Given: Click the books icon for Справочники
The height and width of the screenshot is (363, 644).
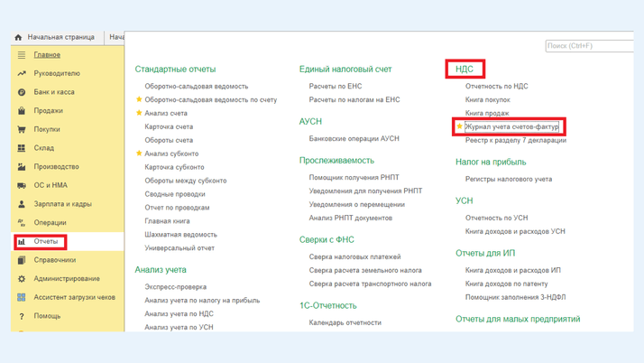Looking at the screenshot, I should [x=22, y=260].
